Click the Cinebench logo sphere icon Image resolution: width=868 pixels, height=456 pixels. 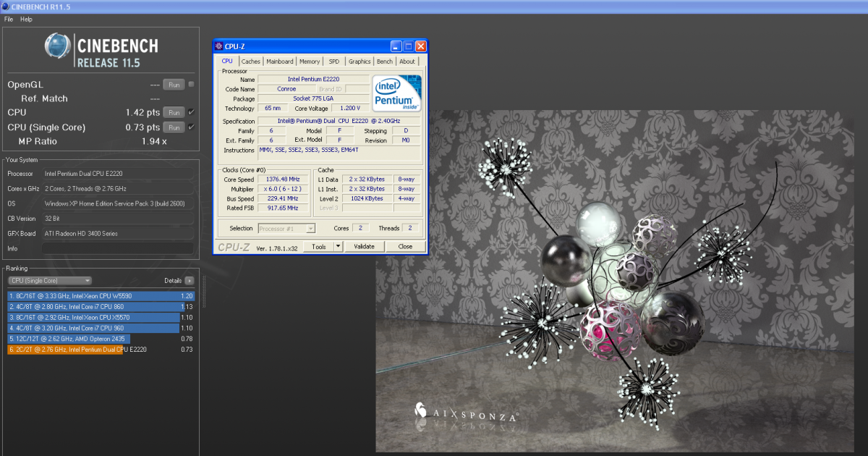point(58,46)
